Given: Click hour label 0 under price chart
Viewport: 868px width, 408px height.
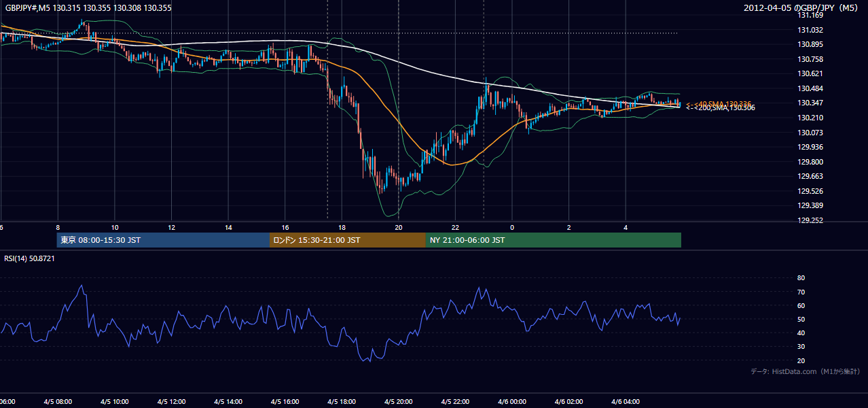Looking at the screenshot, I should (512, 228).
